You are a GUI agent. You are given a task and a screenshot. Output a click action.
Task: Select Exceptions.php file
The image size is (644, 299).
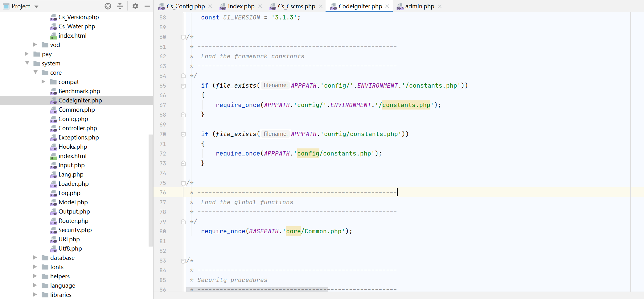(x=79, y=137)
